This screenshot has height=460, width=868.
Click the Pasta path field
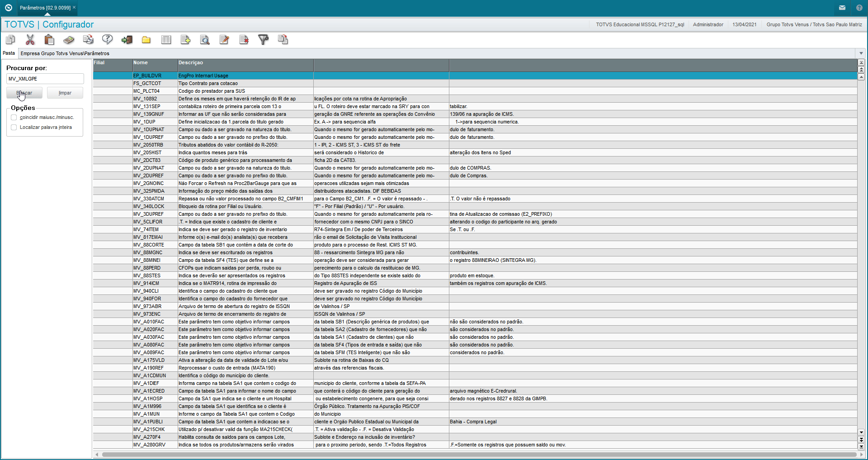(437, 53)
